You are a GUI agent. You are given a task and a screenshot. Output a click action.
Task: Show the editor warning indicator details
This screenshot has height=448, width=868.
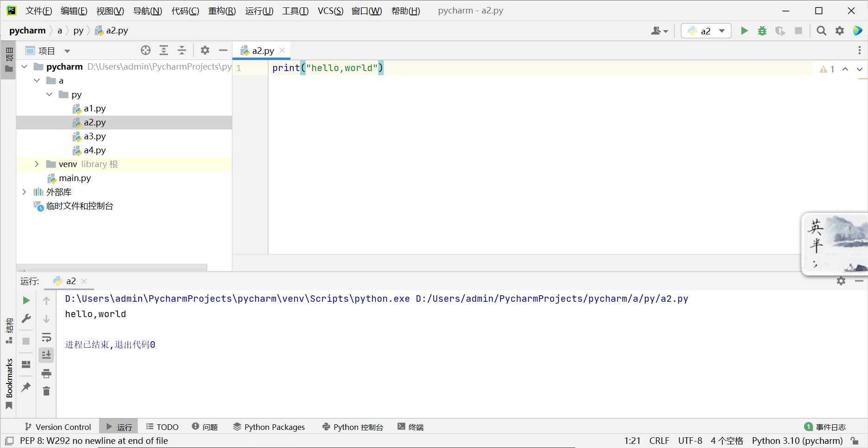coord(827,69)
